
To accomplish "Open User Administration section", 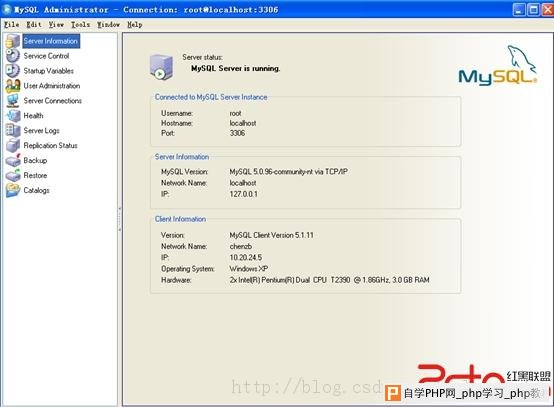I will pyautogui.click(x=52, y=86).
